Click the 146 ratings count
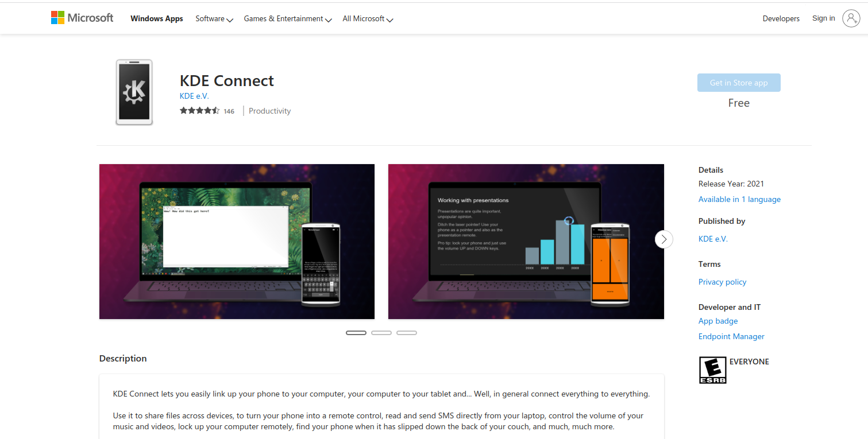868x439 pixels. (x=229, y=111)
